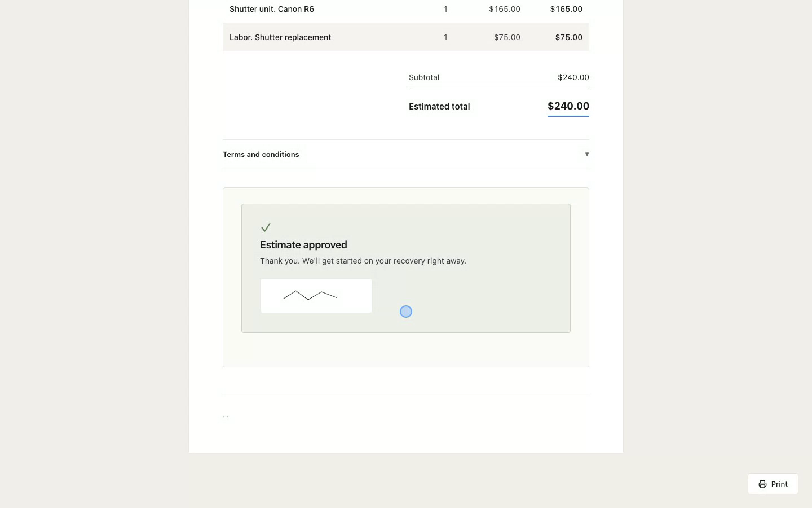Expand the Terms and conditions section
Viewport: 812px width, 508px height.
[x=406, y=154]
